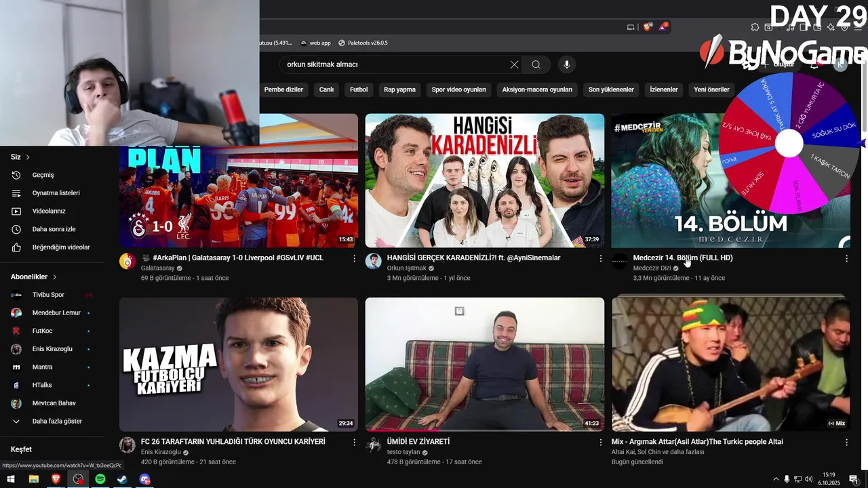868x488 pixels.
Task: Open the Mix - Argımak Attar video title
Action: [697, 441]
